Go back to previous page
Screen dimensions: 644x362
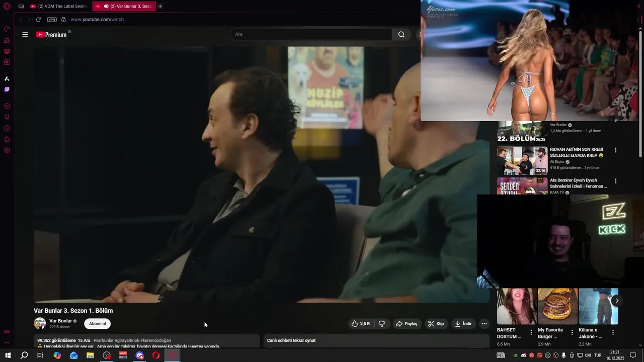[x=20, y=20]
